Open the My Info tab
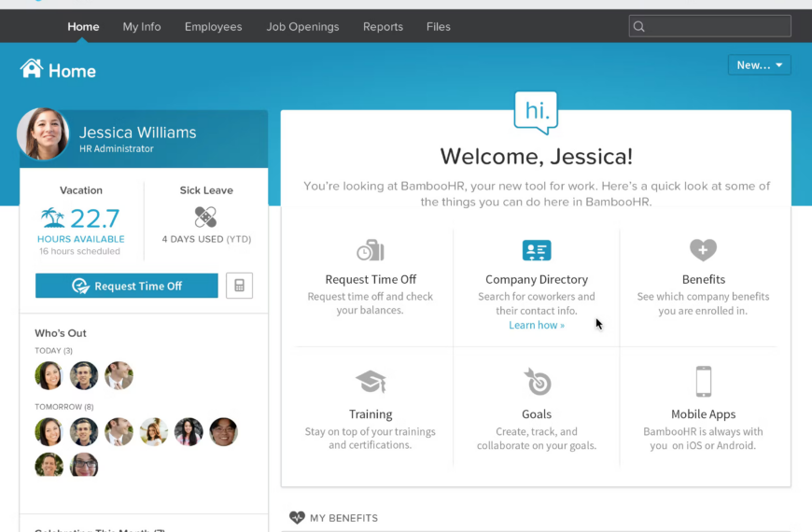The width and height of the screenshot is (812, 532). click(x=142, y=26)
